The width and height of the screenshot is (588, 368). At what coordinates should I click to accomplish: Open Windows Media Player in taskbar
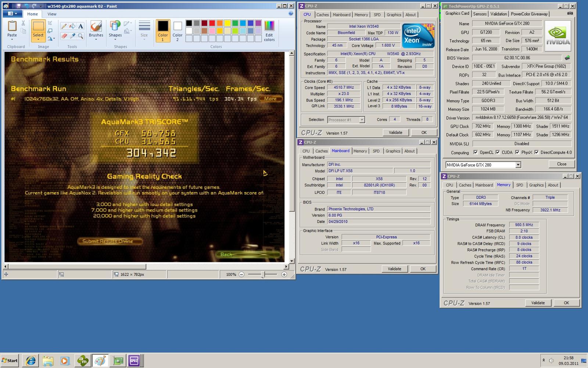(x=65, y=361)
